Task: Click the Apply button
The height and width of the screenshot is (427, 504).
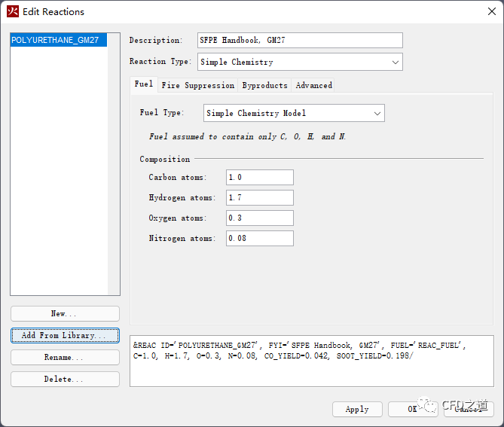Action: point(357,409)
